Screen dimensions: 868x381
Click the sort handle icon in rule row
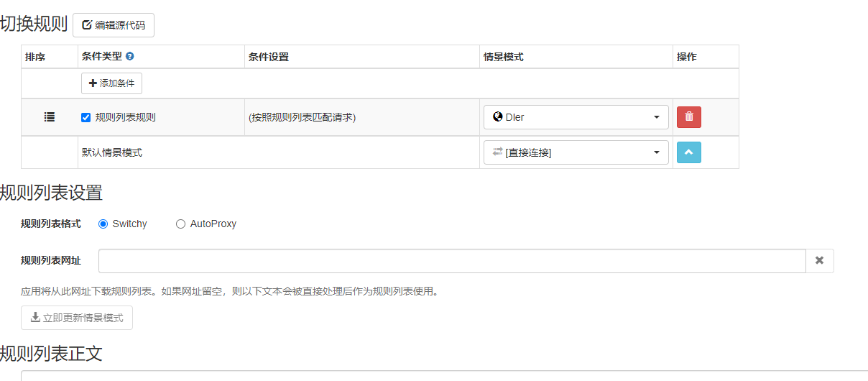click(50, 116)
